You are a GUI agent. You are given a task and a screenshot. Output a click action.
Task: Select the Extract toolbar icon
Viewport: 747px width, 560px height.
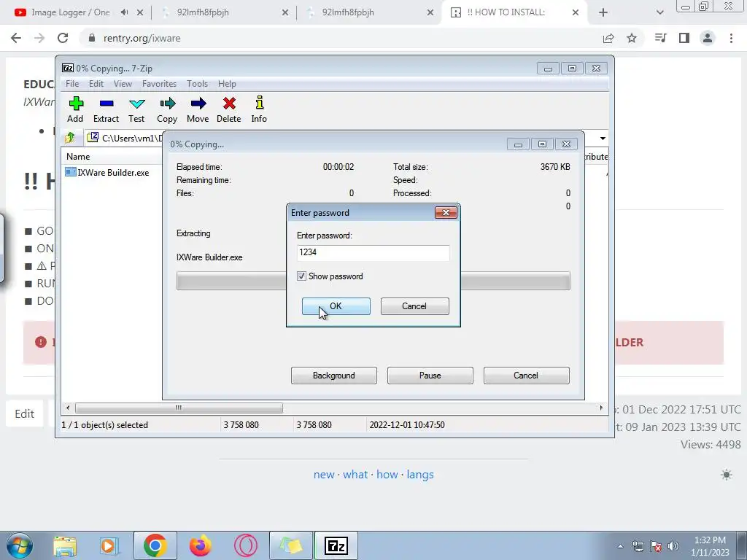[x=106, y=109]
